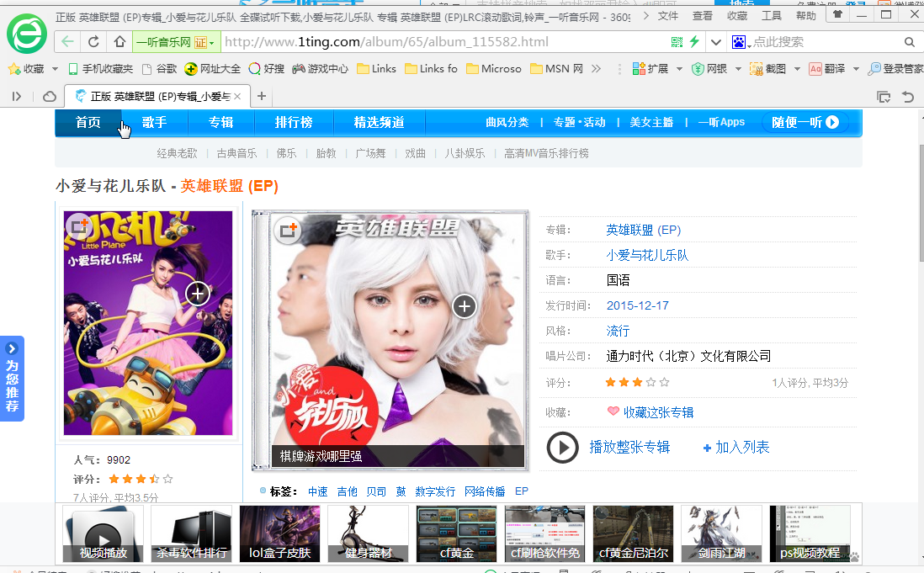Open the 工具 menu

click(772, 16)
